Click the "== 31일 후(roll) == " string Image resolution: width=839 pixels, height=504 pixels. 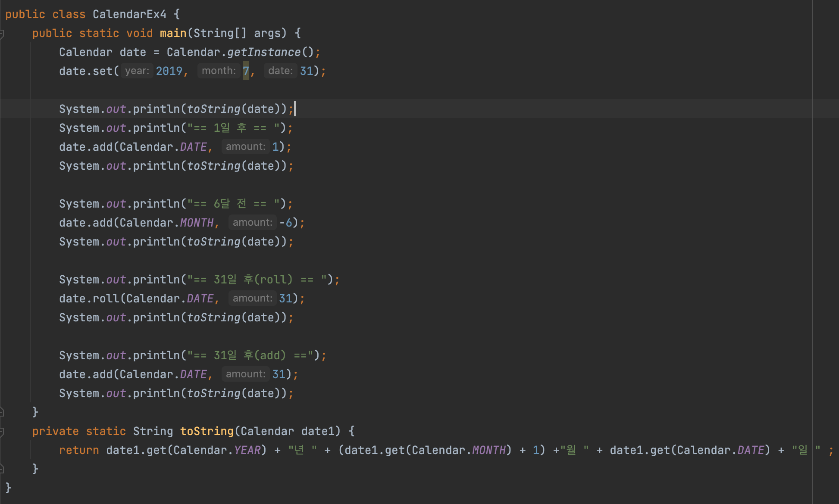point(257,280)
